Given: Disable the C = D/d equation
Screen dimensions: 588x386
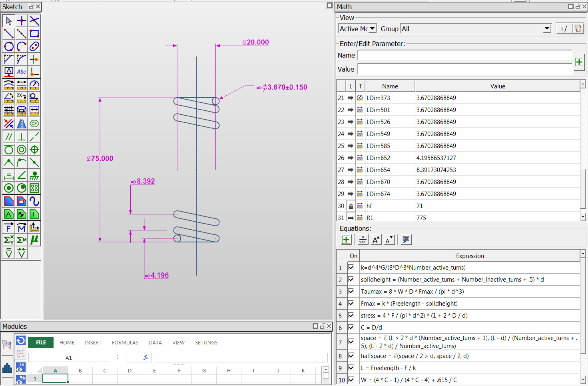Looking at the screenshot, I should 351,327.
